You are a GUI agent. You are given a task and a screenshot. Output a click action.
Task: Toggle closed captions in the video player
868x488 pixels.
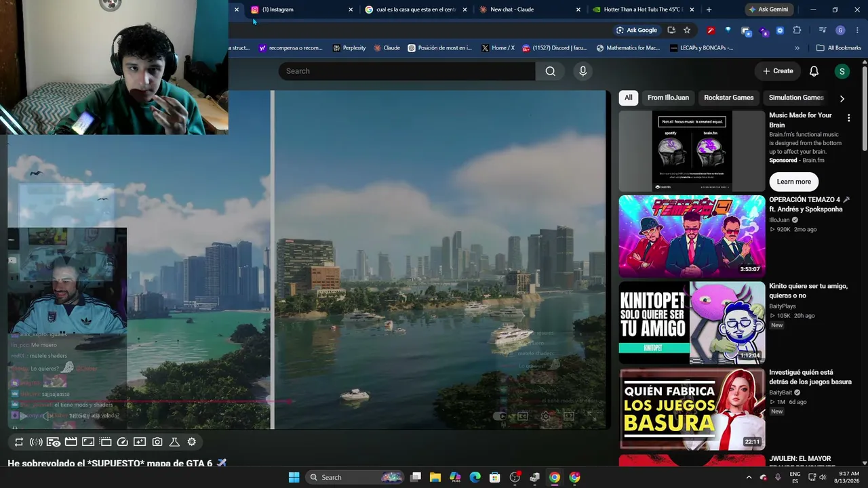pyautogui.click(x=523, y=416)
